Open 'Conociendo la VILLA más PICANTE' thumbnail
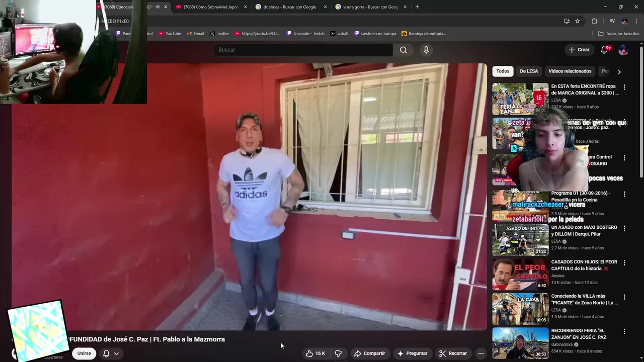 [520, 309]
